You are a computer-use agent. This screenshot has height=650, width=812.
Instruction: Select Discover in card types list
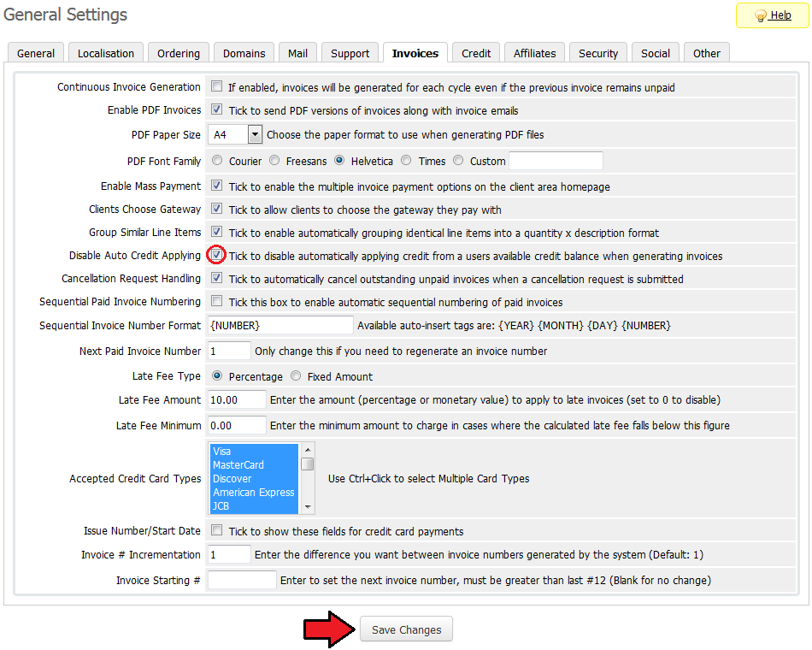[x=254, y=478]
